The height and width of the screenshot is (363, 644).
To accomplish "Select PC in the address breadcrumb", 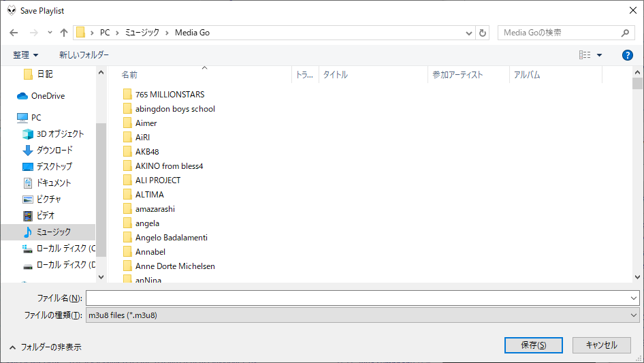I will 105,33.
